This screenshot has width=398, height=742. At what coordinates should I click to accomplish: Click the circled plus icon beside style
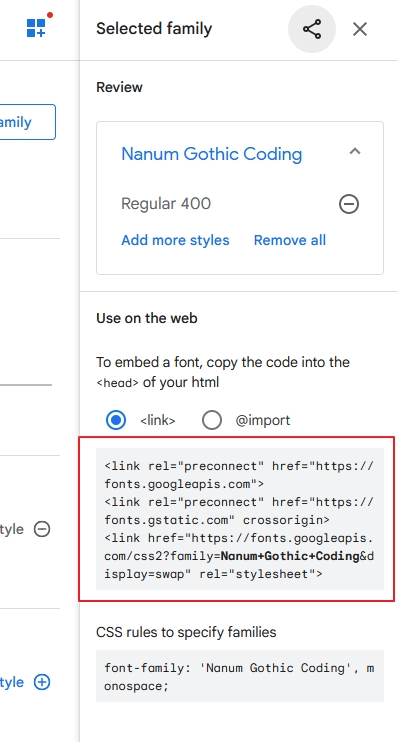[42, 682]
